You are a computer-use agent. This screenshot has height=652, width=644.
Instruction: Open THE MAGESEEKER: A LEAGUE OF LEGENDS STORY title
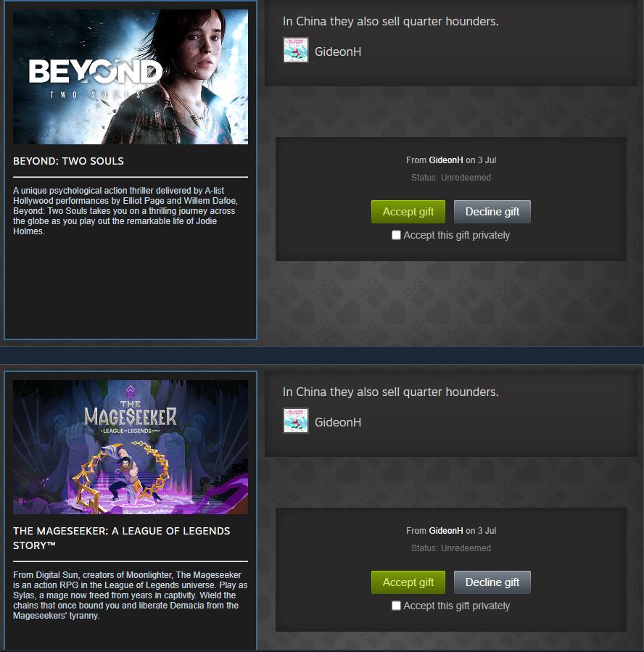[121, 538]
